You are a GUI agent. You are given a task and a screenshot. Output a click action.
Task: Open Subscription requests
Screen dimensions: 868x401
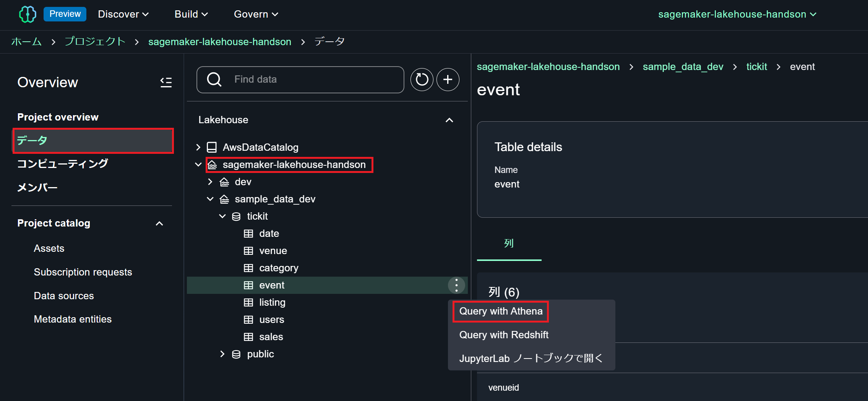tap(83, 272)
